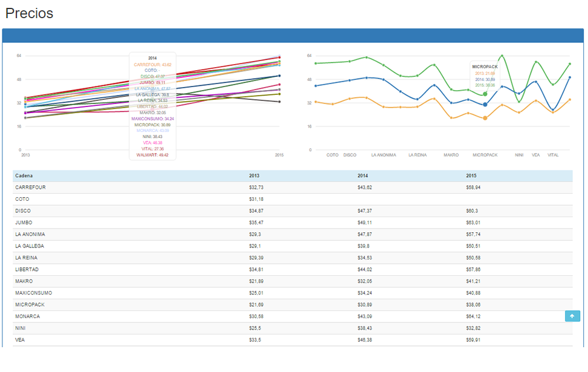The width and height of the screenshot is (588, 372).
Task: Click NINI's 2015 price $32,82
Action: 473,328
